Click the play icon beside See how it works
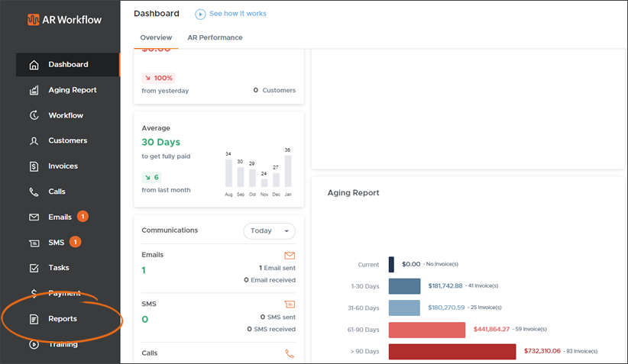 (200, 14)
